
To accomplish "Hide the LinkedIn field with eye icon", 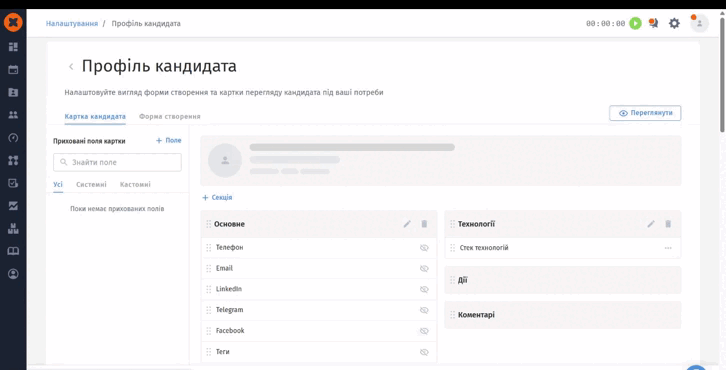I will [424, 289].
